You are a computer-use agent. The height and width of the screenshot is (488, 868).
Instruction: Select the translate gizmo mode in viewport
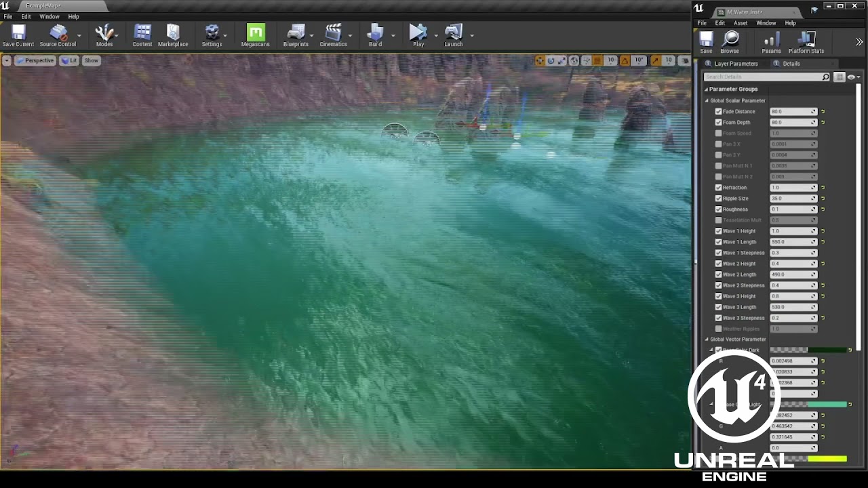(x=540, y=60)
